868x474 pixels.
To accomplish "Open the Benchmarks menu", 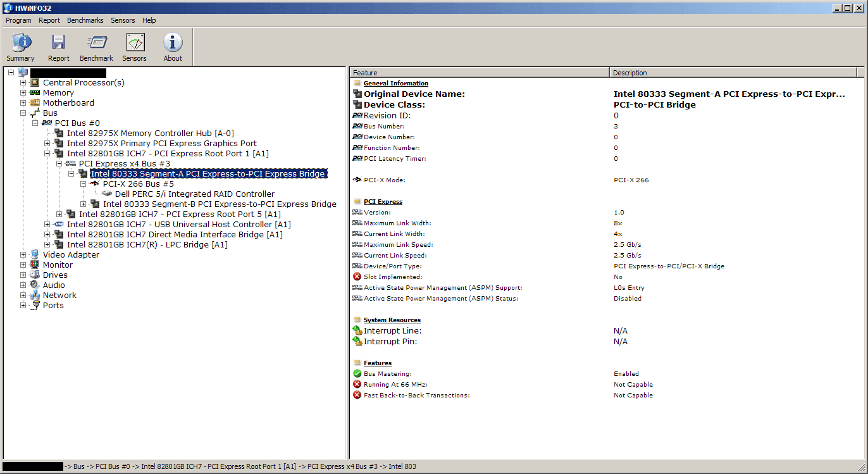I will point(85,20).
